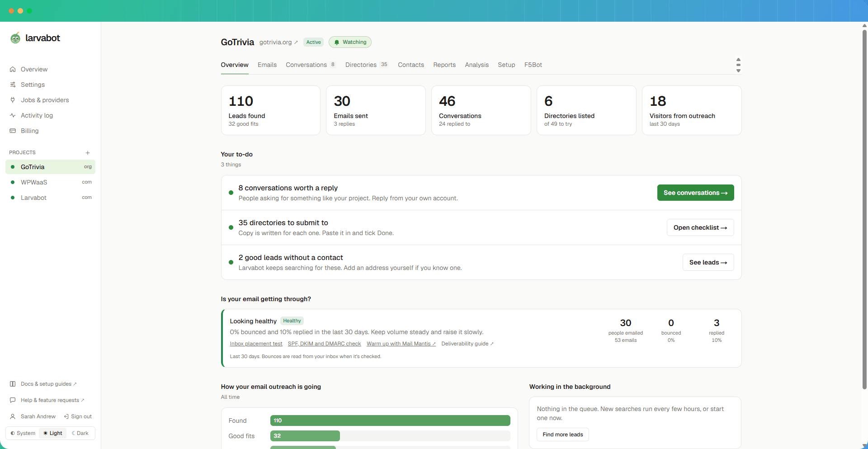Open the F5Bot tab
868x449 pixels.
coord(533,65)
